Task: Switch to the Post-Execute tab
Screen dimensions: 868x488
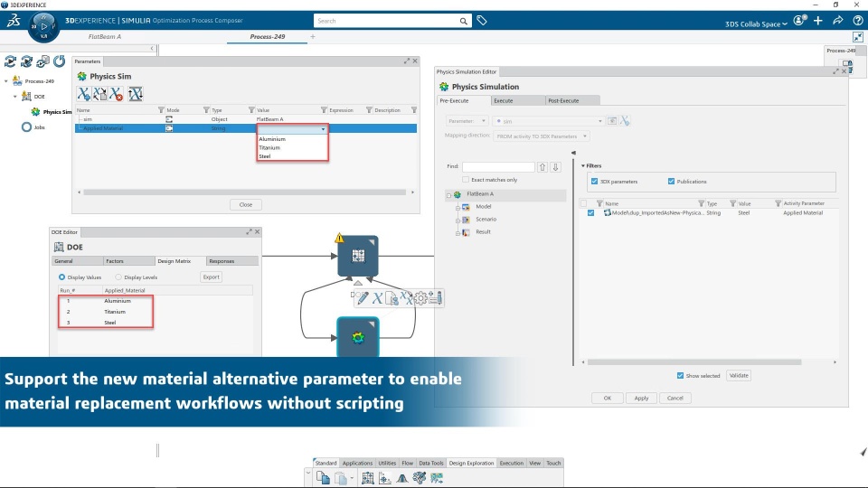Action: click(x=571, y=100)
